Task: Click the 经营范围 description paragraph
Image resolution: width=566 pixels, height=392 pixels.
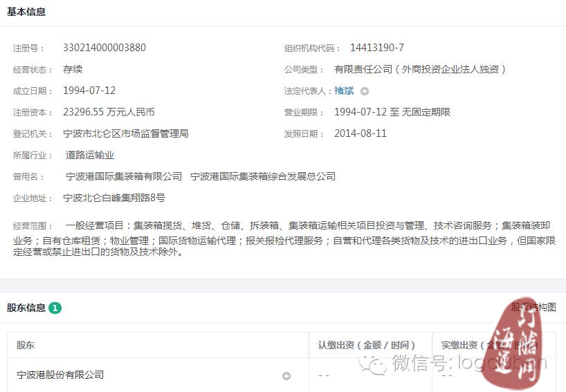Action: [284, 239]
